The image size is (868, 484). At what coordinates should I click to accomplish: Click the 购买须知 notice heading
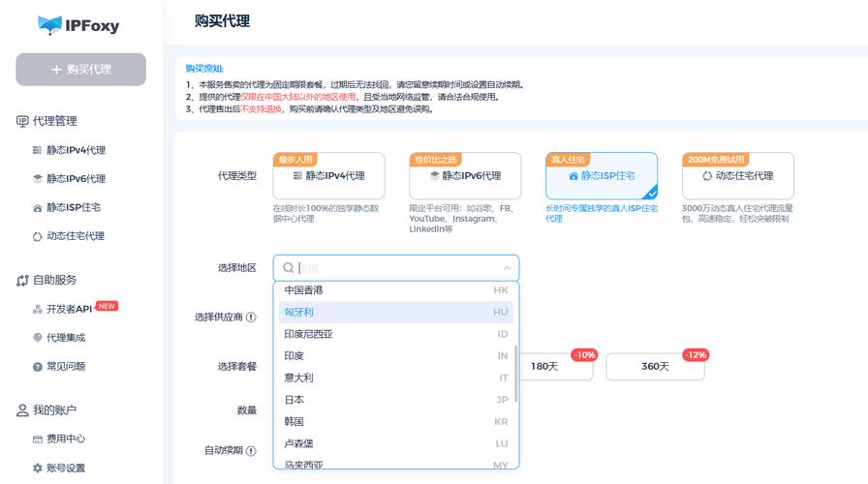coord(204,69)
